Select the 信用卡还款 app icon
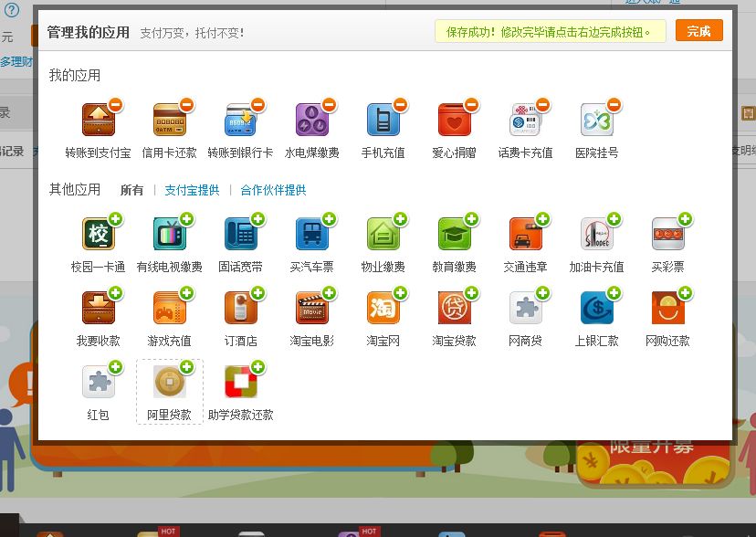This screenshot has height=537, width=756. [x=170, y=120]
